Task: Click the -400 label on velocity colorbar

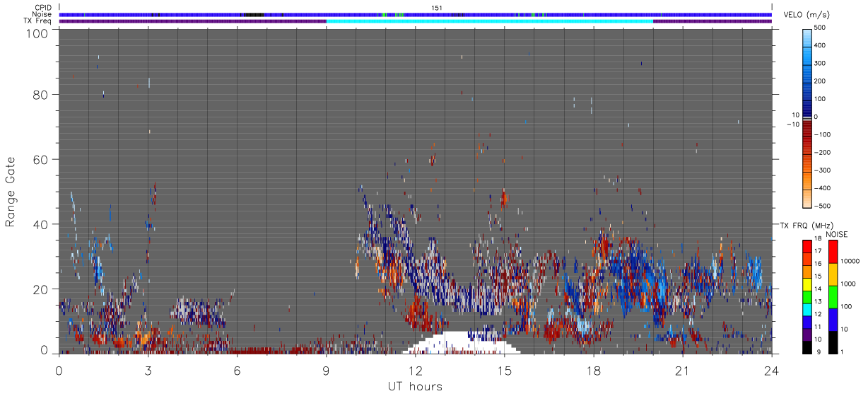Action: pos(824,188)
